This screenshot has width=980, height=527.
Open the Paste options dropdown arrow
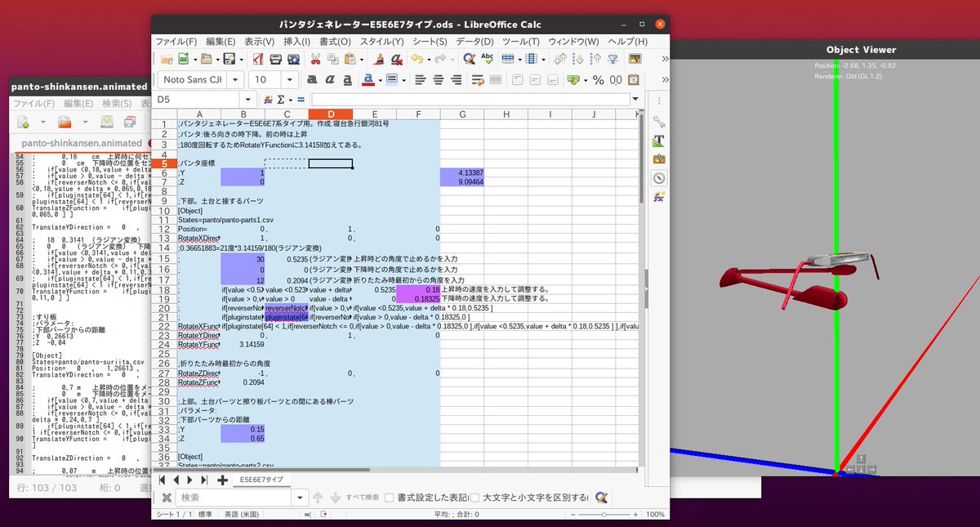362,59
